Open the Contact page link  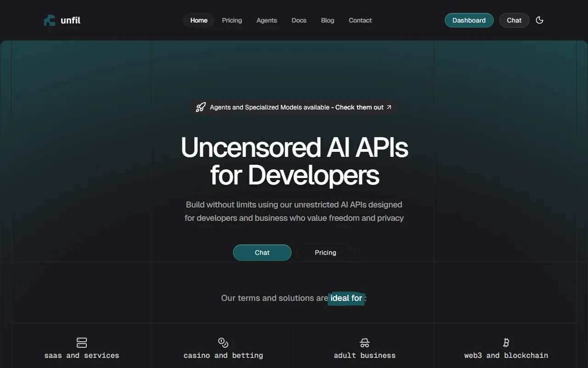click(360, 20)
